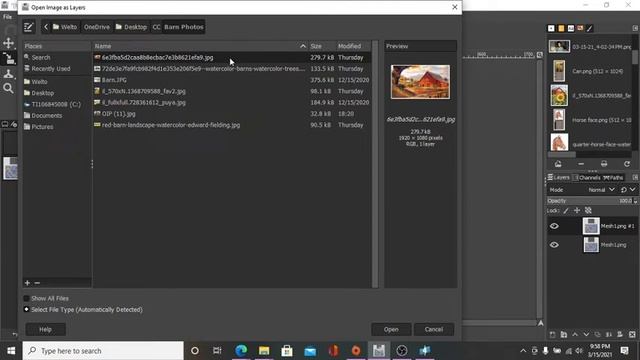Open the Windows Start menu
Image resolution: width=640 pixels, height=360 pixels.
11,351
